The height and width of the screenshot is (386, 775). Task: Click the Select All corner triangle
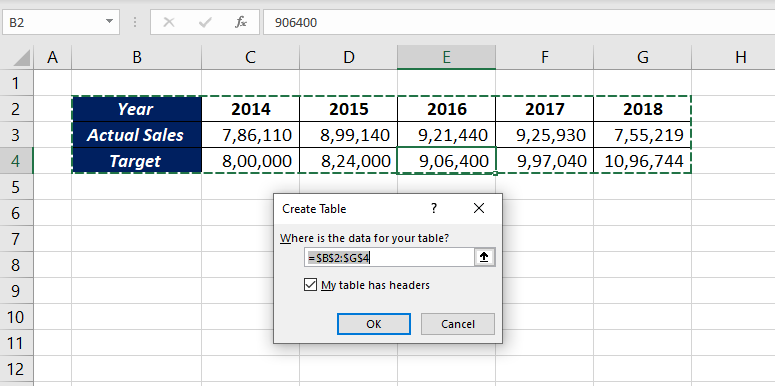(21, 58)
